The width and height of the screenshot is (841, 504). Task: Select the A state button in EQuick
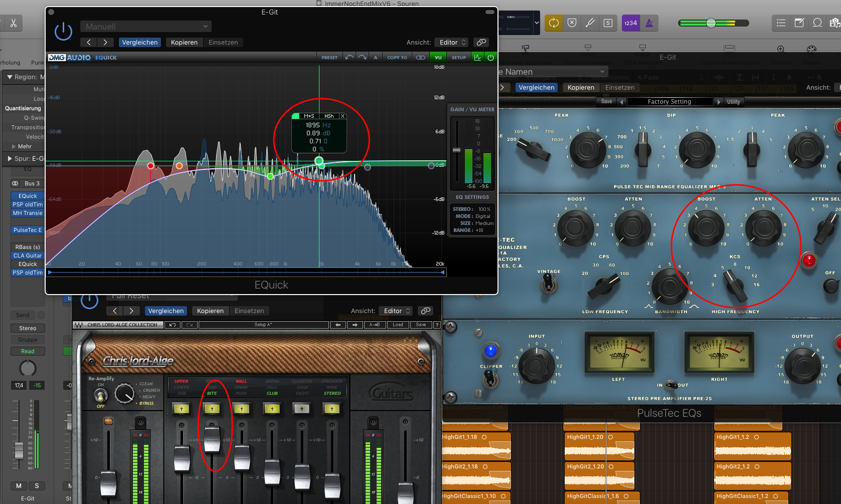pos(376,58)
